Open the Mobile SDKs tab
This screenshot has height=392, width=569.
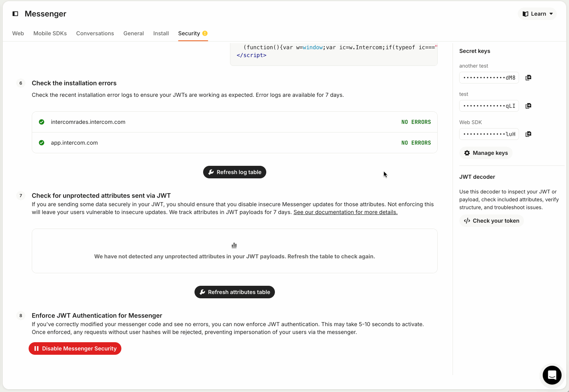click(x=50, y=33)
